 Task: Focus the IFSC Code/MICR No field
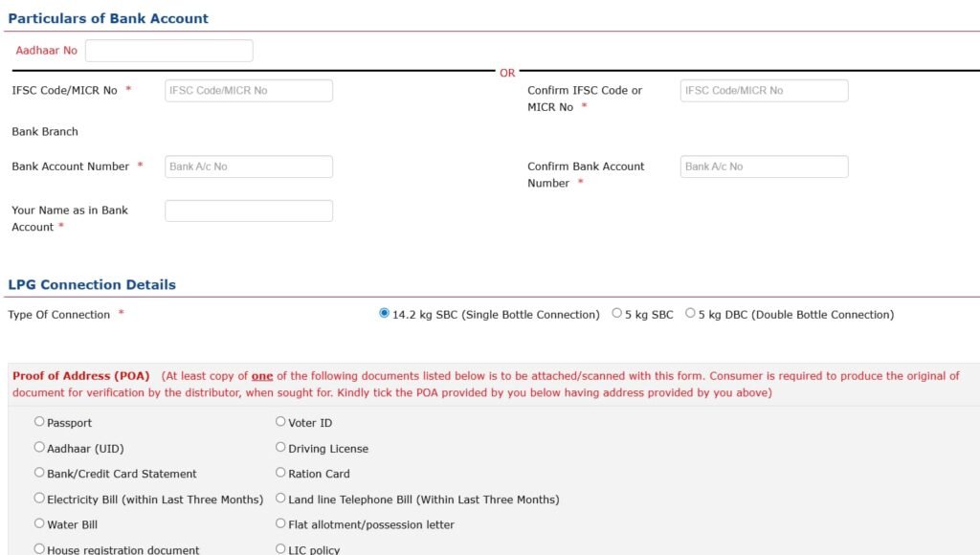[x=249, y=91]
